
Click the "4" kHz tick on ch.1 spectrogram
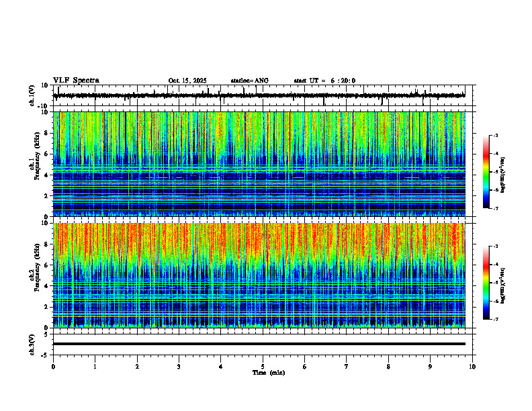pos(47,175)
